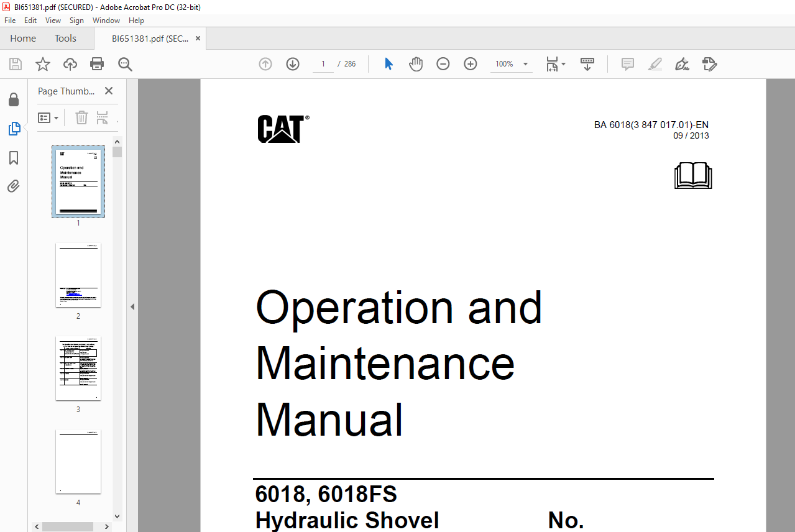Click the 'Page Thumb...' panel title

tap(67, 91)
